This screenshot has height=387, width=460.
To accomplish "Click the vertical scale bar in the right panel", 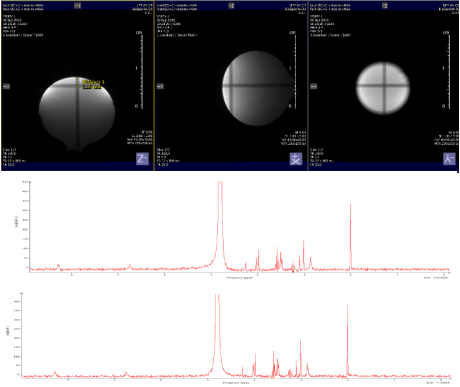I will (x=449, y=70).
